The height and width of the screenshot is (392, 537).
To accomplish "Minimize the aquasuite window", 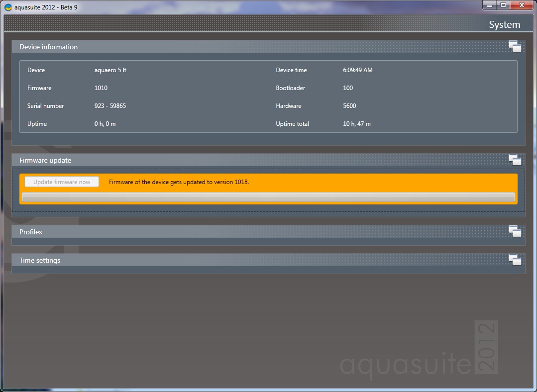I will pos(490,5).
